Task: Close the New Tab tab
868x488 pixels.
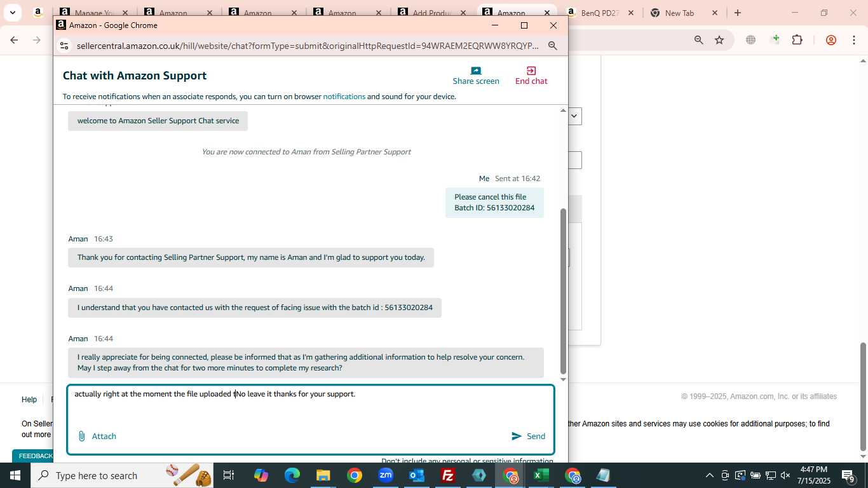Action: [715, 13]
